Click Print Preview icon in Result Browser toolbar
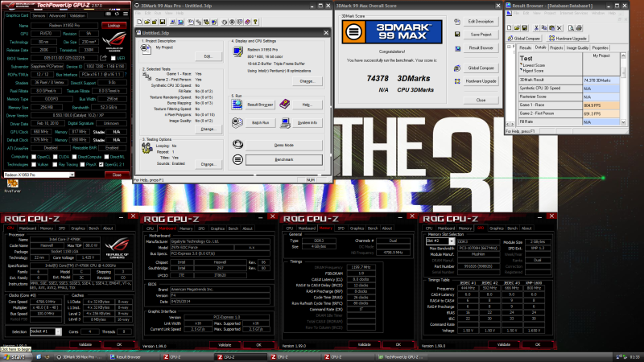Image resolution: width=644 pixels, height=362 pixels. click(571, 28)
